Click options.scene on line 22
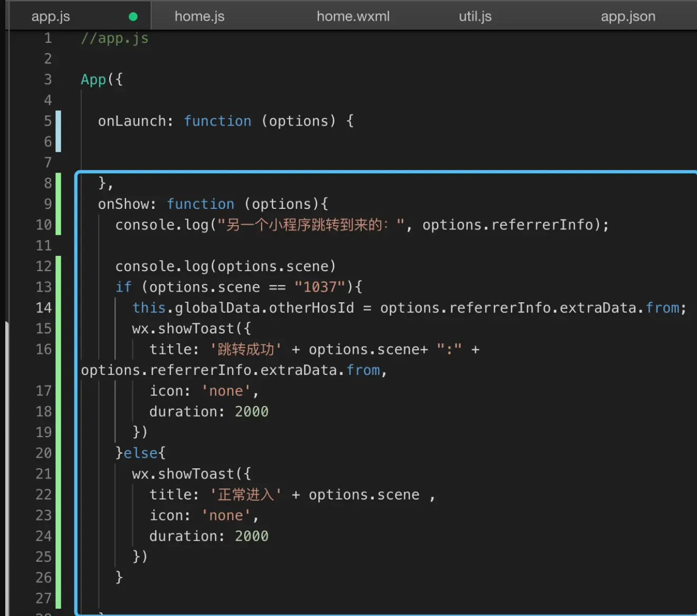 (x=364, y=495)
